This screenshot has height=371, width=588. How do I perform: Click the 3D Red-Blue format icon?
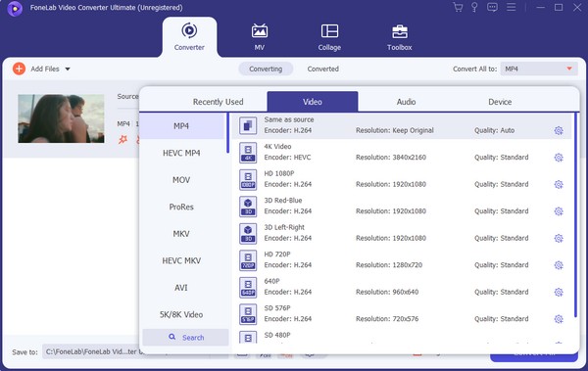coord(248,207)
